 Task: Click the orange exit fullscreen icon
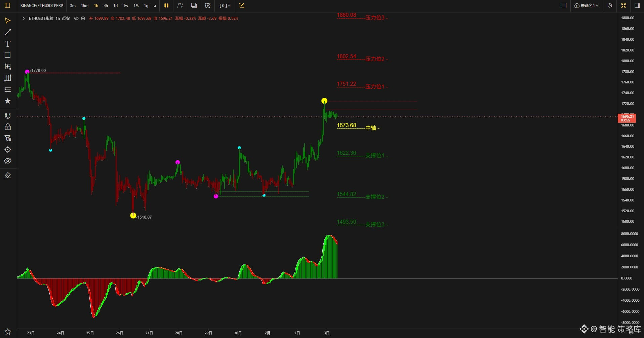(623, 5)
